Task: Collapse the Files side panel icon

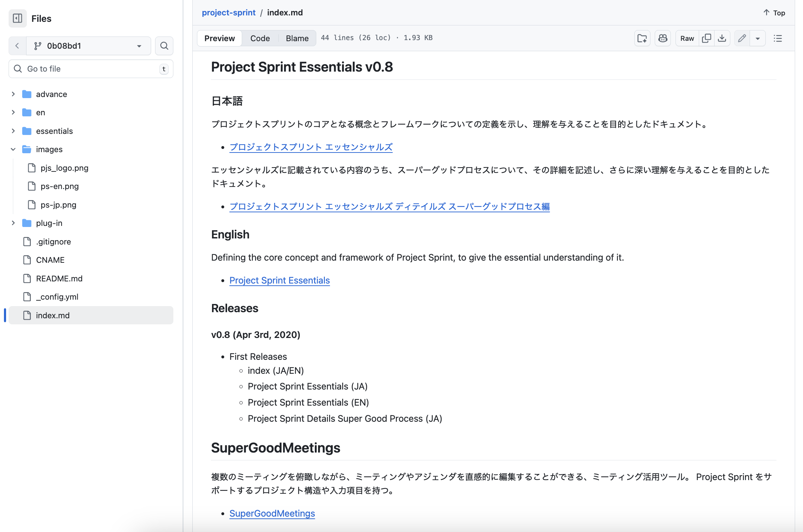Action: [18, 18]
